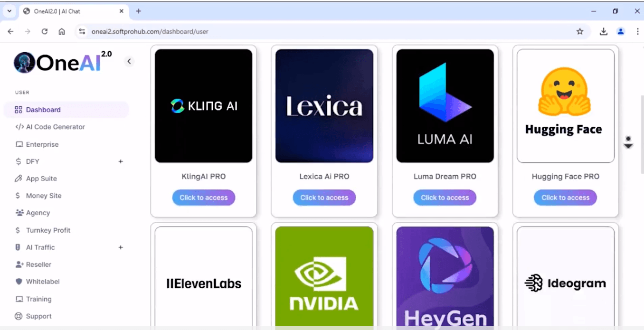Click the Support lifebuoy icon
The image size is (644, 330).
pyautogui.click(x=19, y=316)
